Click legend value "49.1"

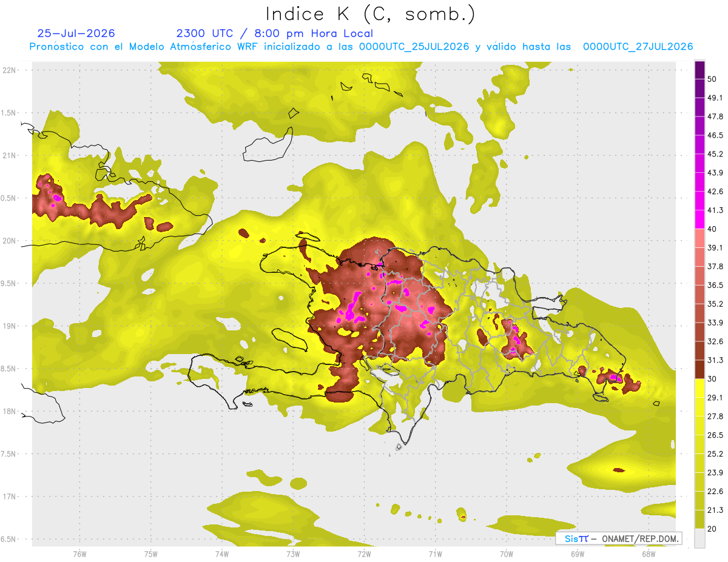715,98
